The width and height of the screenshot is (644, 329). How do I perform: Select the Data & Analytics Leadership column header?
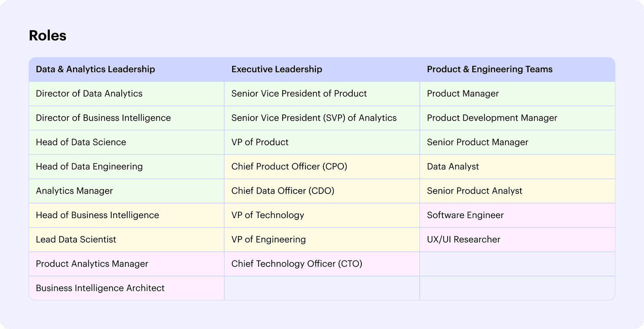tap(95, 69)
